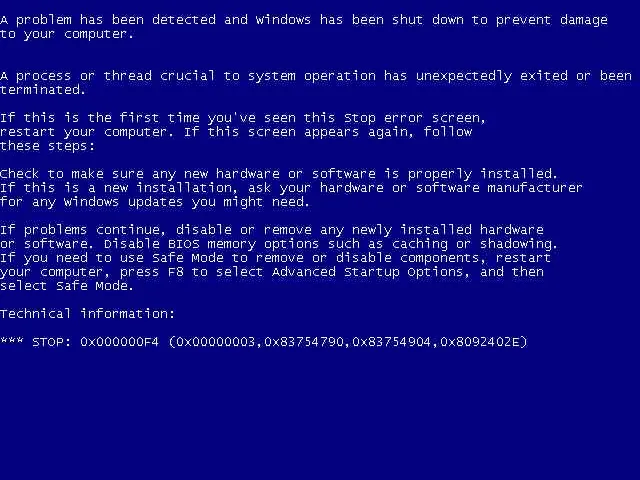Click the 'to your computer.' line
Image resolution: width=640 pixels, height=480 pixels.
click(x=67, y=34)
